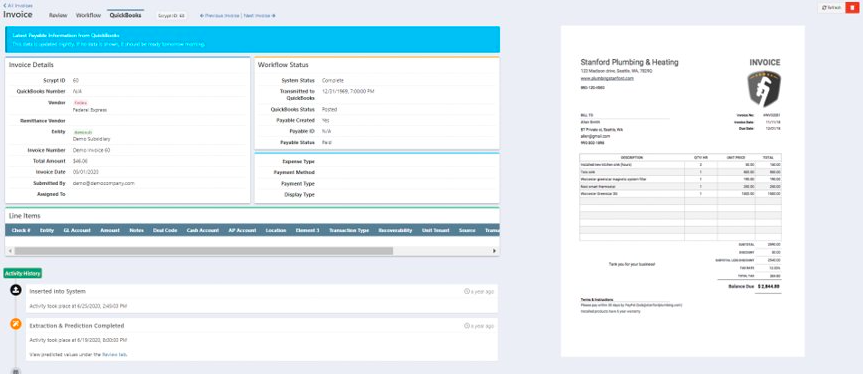Click the Unit Tenant column header

point(436,230)
